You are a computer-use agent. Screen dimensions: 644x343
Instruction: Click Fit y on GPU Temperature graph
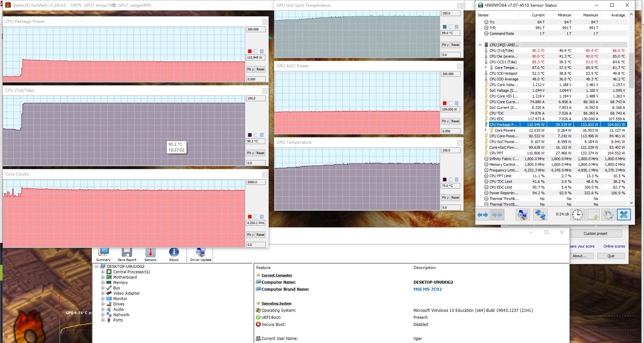click(x=445, y=198)
